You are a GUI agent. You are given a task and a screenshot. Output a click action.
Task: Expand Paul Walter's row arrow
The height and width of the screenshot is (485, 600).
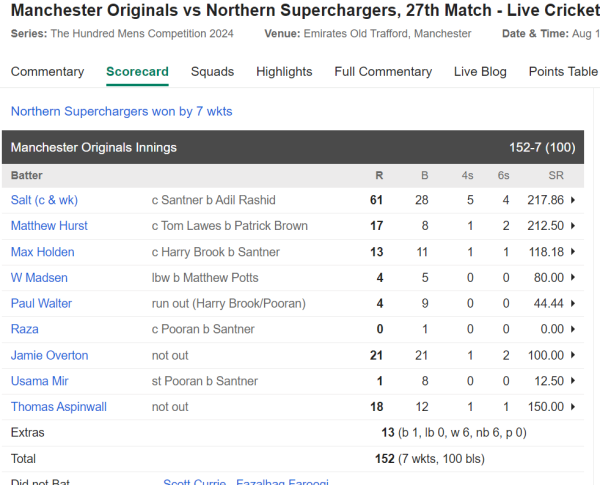pyautogui.click(x=573, y=304)
